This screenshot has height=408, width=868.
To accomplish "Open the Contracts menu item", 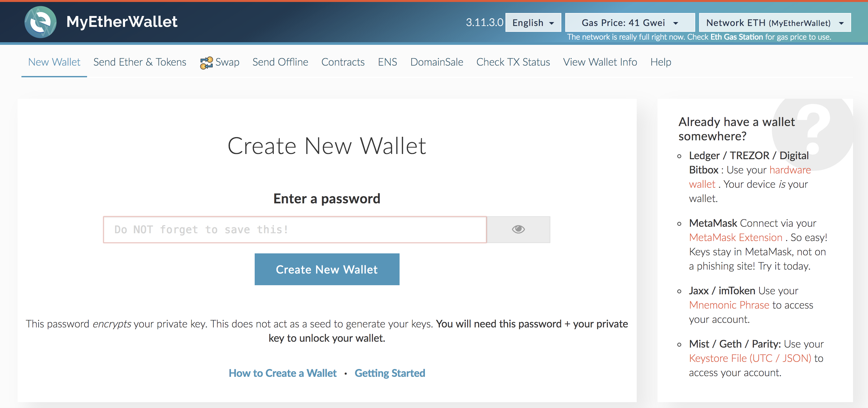I will 342,61.
